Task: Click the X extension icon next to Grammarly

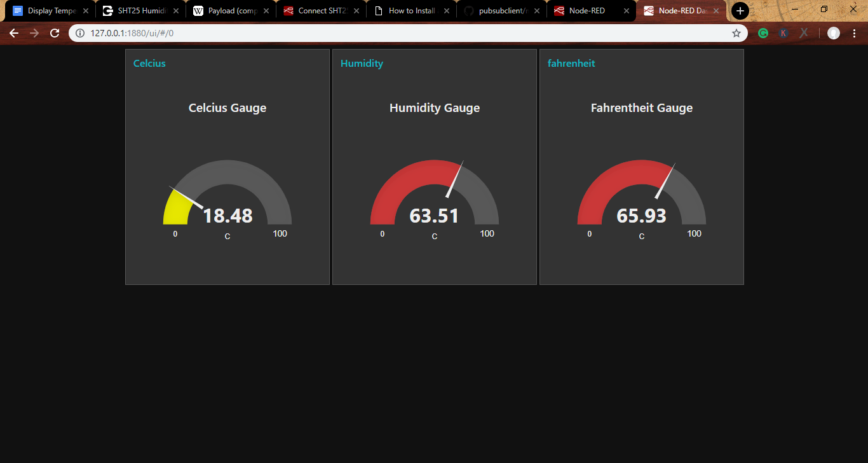Action: pos(803,32)
